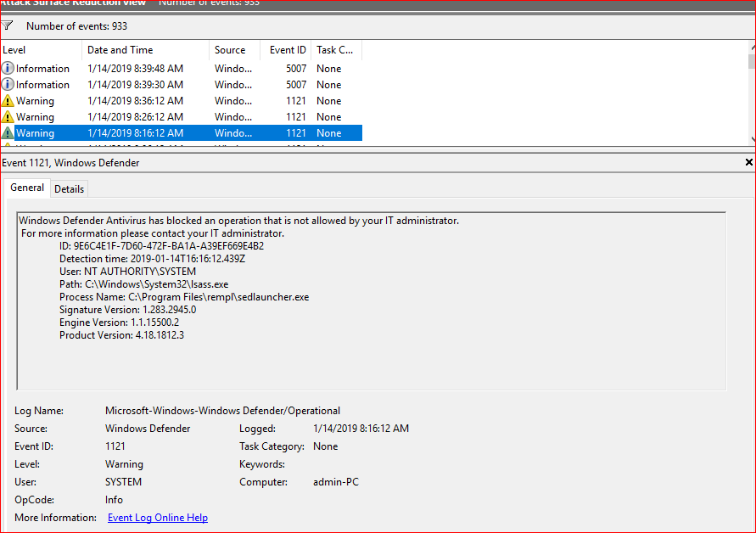The image size is (756, 533).
Task: Select the event dated 1/14/2019 8:36:12 AM
Action: (182, 101)
